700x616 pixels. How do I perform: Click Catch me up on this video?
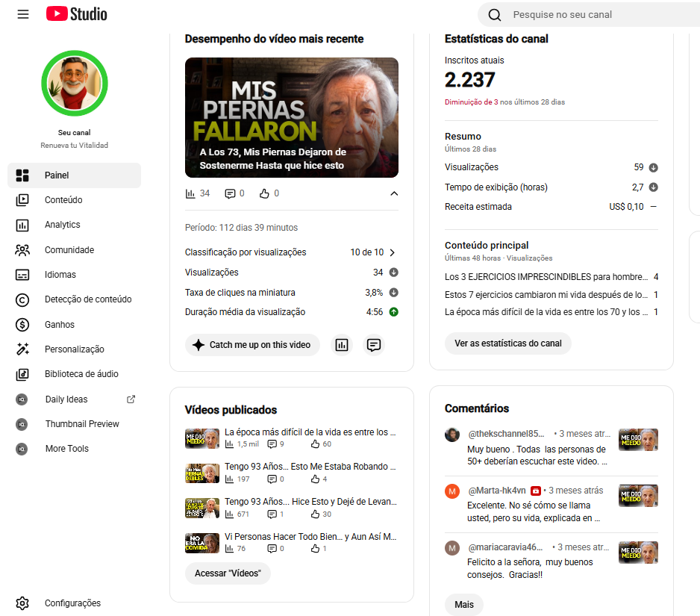tap(252, 345)
